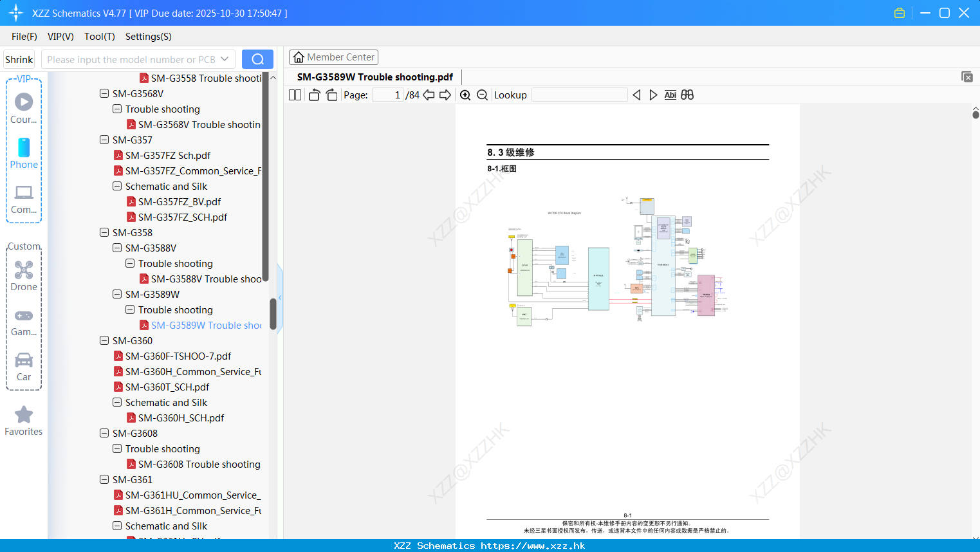Open the File(F) menu

tap(24, 37)
